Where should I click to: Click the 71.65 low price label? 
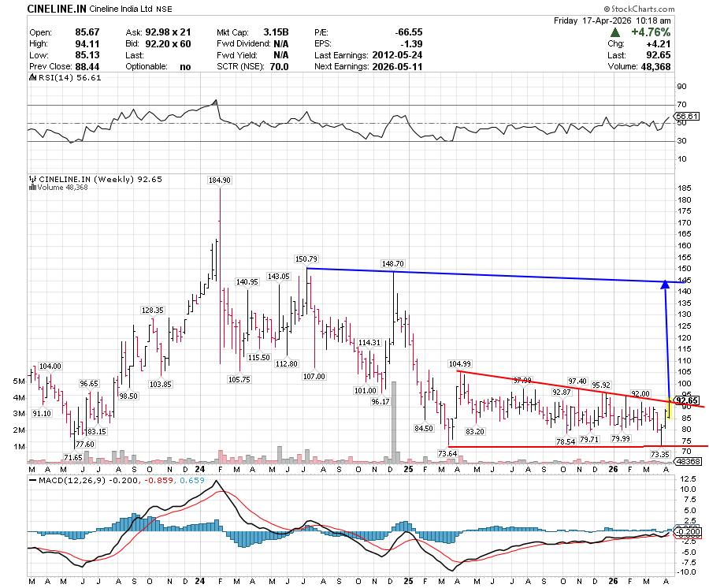[x=72, y=457]
